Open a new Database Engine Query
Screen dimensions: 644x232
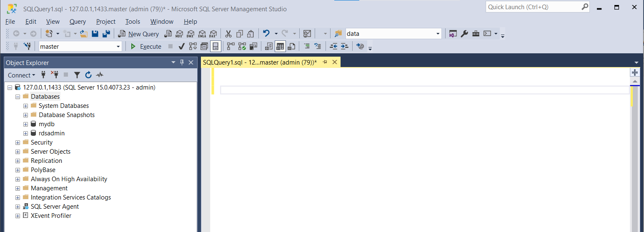(168, 34)
